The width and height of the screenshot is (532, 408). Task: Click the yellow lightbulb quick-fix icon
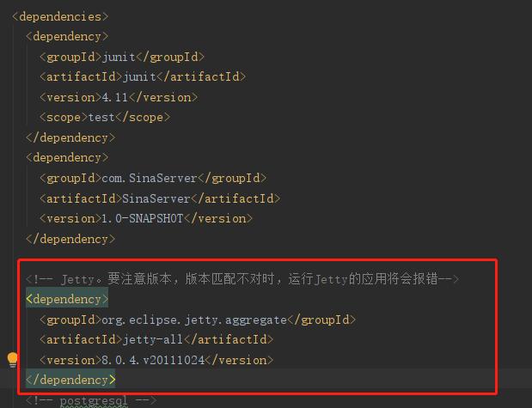point(13,360)
